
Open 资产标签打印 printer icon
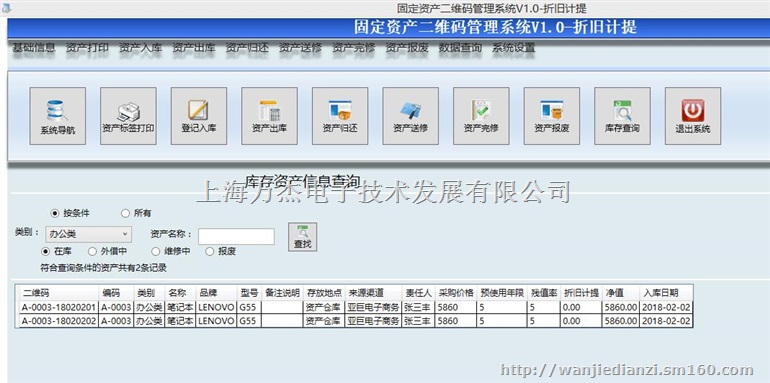(128, 116)
